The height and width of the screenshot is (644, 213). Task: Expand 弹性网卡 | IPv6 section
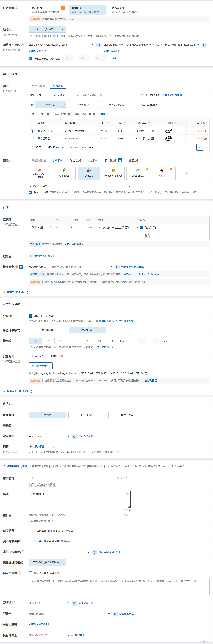click(x=17, y=391)
